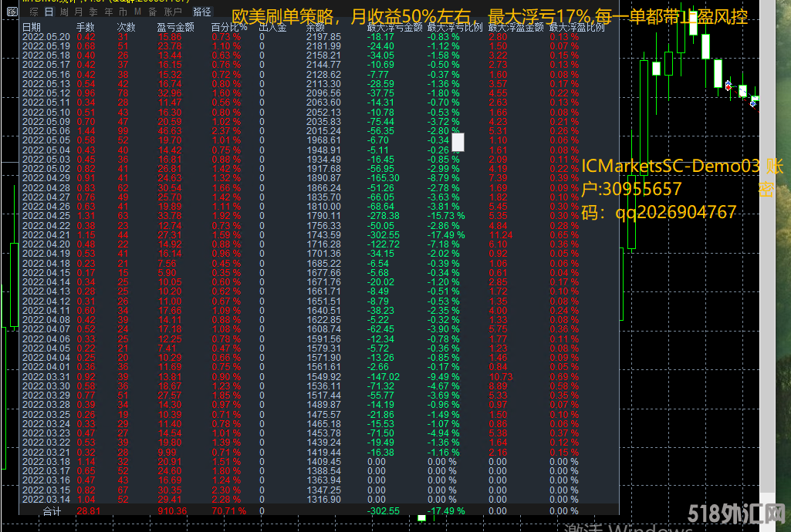Click the 图 chart icon at top-left

click(x=12, y=12)
